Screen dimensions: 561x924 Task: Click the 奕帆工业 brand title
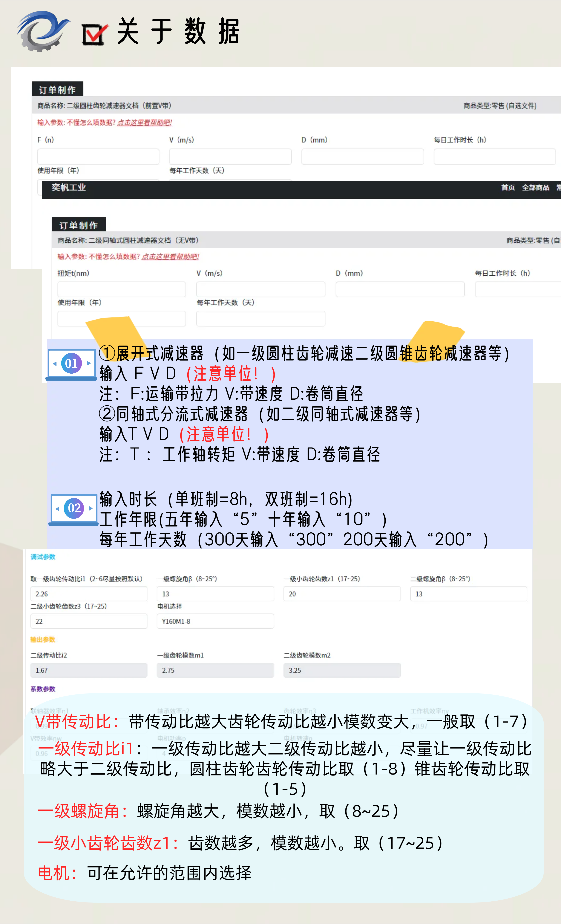pos(69,187)
